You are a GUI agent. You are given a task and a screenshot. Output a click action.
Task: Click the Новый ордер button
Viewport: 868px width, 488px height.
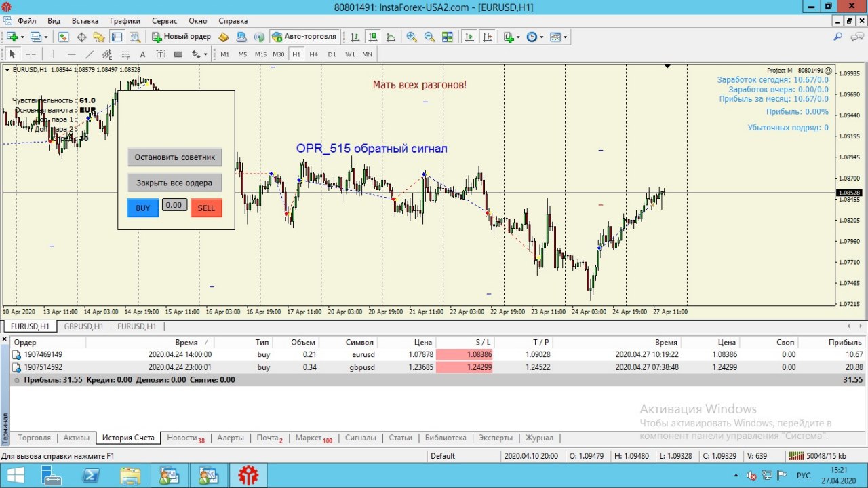pyautogui.click(x=181, y=37)
